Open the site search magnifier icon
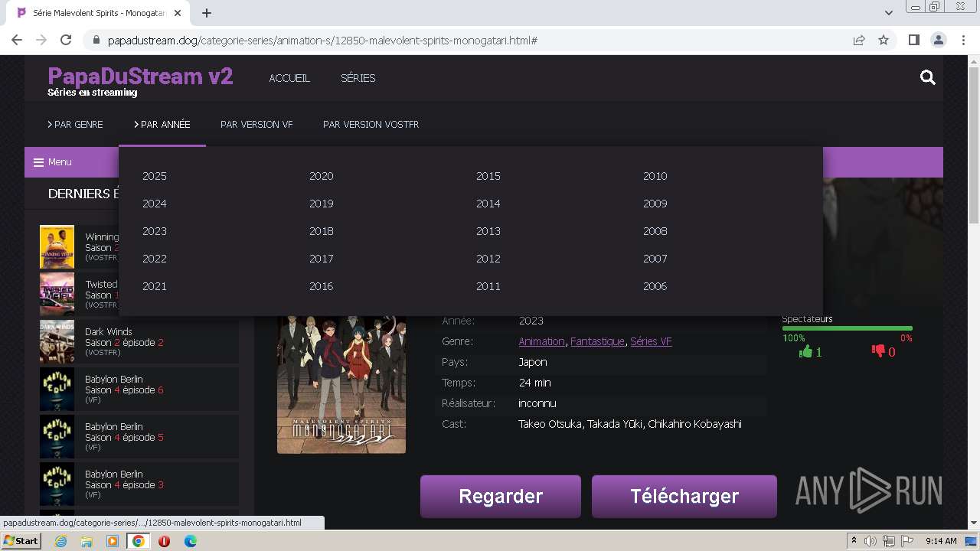The image size is (980, 551). click(x=928, y=77)
